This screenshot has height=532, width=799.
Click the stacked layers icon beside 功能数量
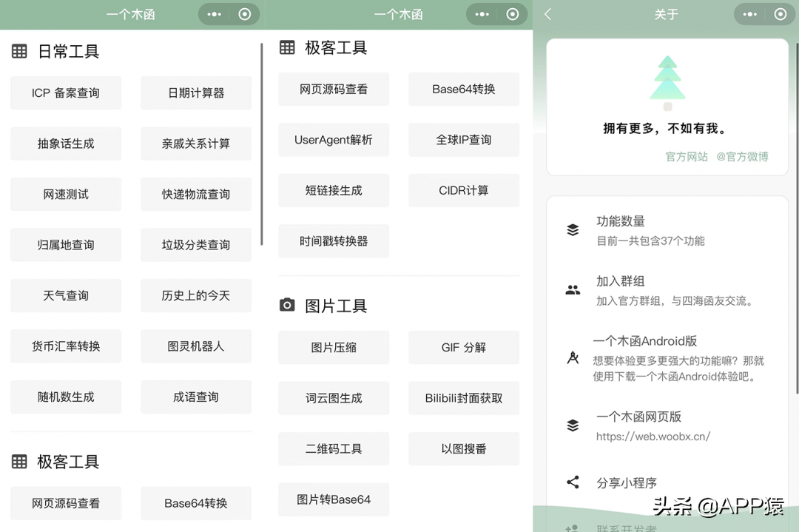573,230
